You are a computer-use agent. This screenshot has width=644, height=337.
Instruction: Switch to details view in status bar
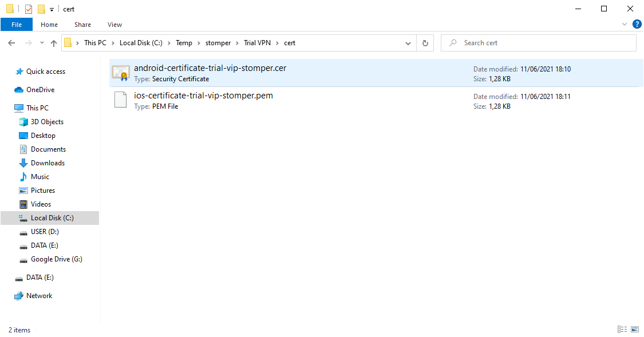(x=622, y=330)
